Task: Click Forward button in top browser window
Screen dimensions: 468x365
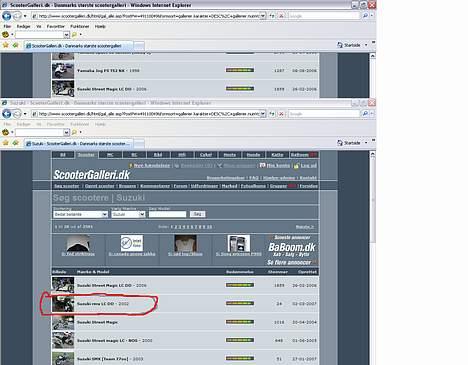Action: [x=17, y=16]
